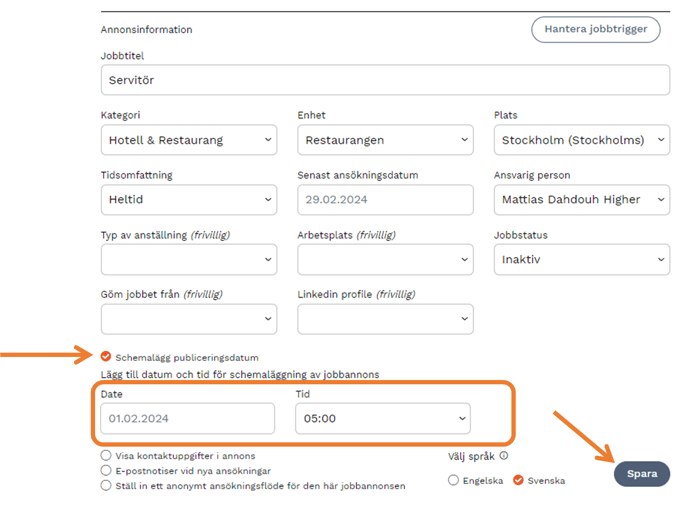Click the Jobbtitel field containing Servitör
680x510 pixels.
click(385, 79)
